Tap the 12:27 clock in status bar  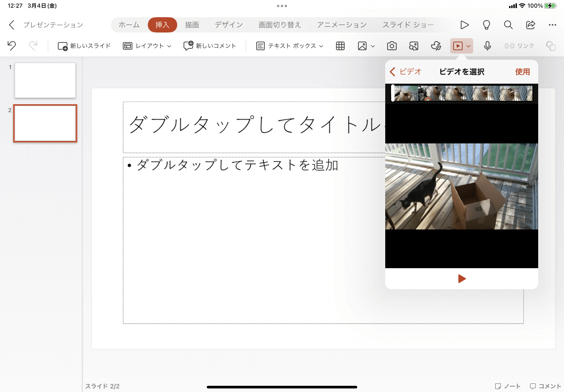point(15,6)
